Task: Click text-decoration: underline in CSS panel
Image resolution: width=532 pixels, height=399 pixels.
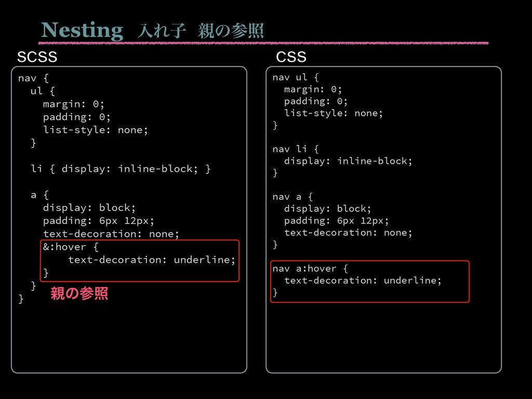Action: point(363,281)
